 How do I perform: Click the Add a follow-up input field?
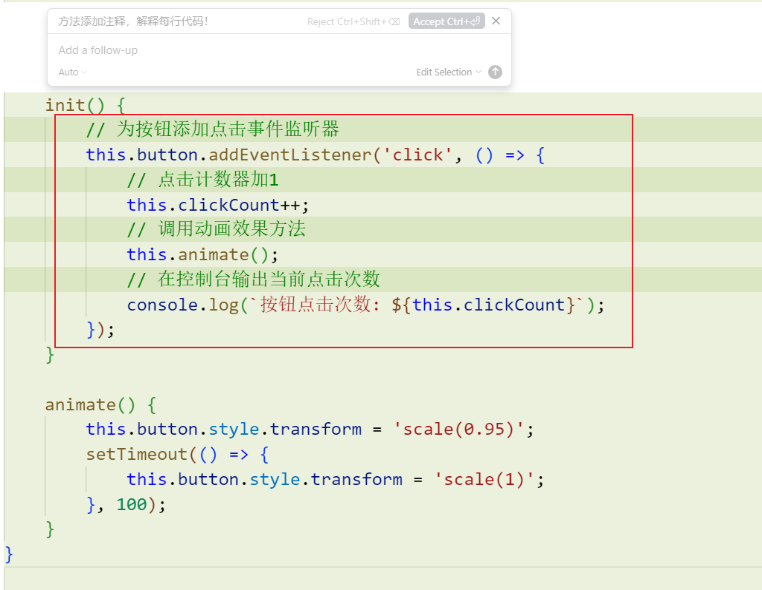pos(279,50)
